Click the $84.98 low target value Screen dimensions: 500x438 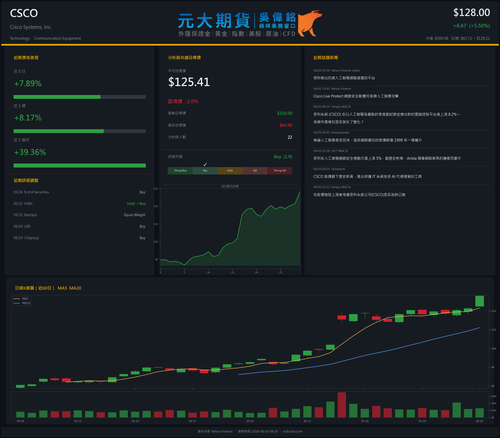click(x=286, y=125)
